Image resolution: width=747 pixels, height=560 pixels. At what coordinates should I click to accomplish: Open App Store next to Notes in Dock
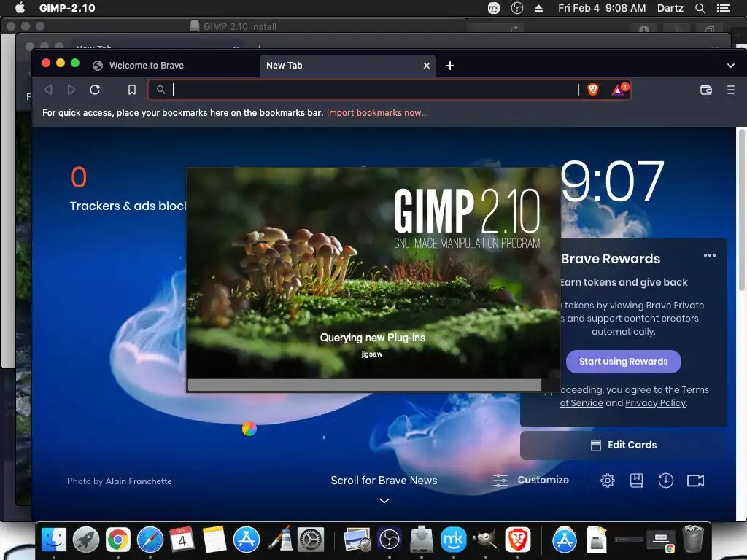pos(247,540)
